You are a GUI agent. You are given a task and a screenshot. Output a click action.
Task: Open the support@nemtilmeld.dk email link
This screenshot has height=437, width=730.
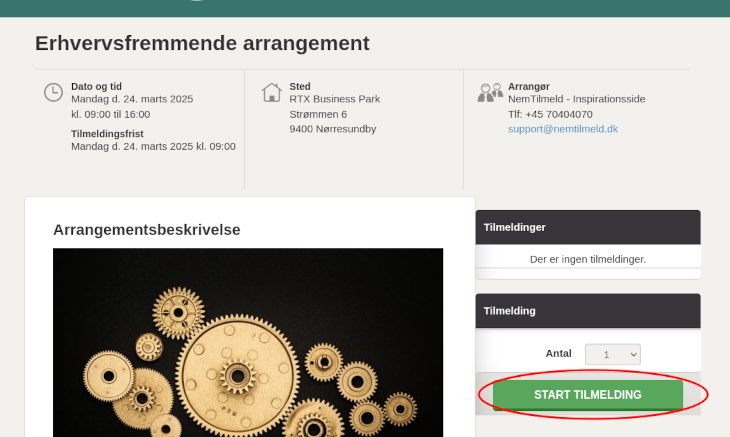pyautogui.click(x=562, y=129)
